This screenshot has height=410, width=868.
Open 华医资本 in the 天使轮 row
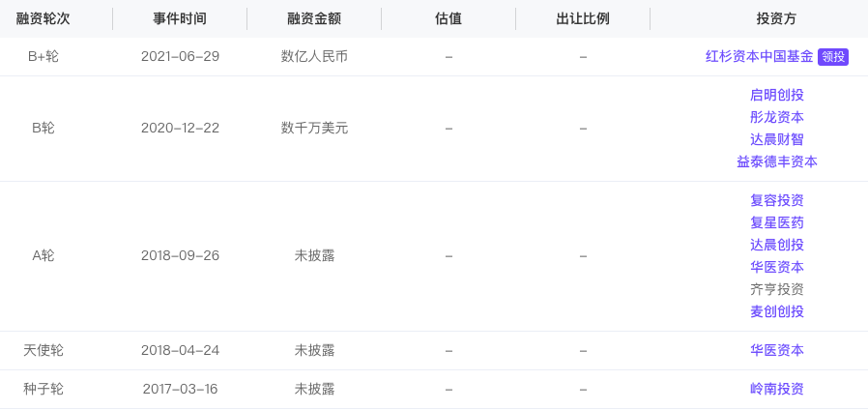tap(777, 350)
